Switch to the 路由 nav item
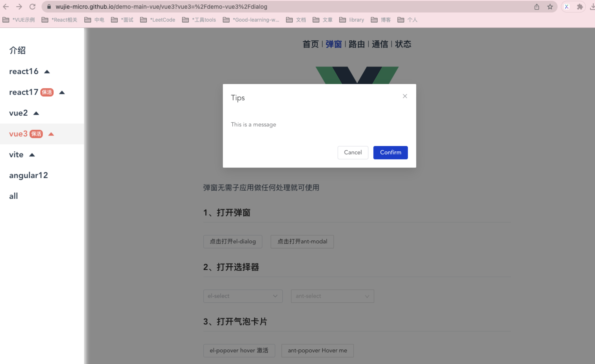This screenshot has height=364, width=595. (x=357, y=44)
